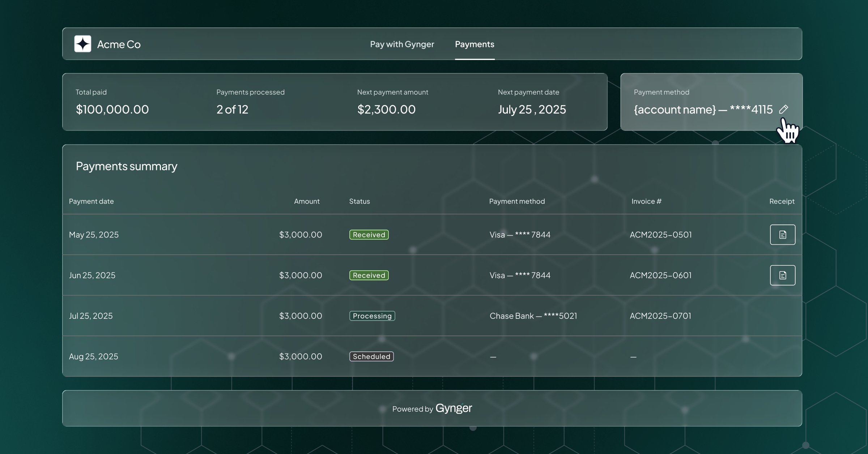This screenshot has width=868, height=454.
Task: Click the Chase Bank ****5021 payment method
Action: (x=533, y=316)
